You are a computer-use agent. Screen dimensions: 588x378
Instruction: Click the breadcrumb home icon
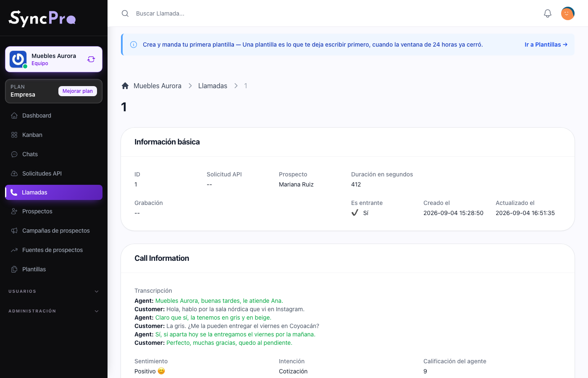(125, 86)
